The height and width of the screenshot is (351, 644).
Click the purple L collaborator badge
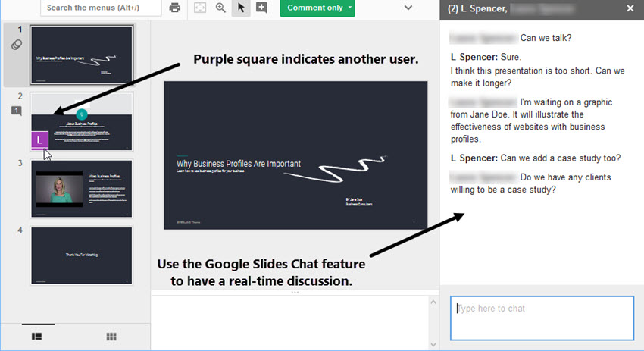(x=39, y=140)
